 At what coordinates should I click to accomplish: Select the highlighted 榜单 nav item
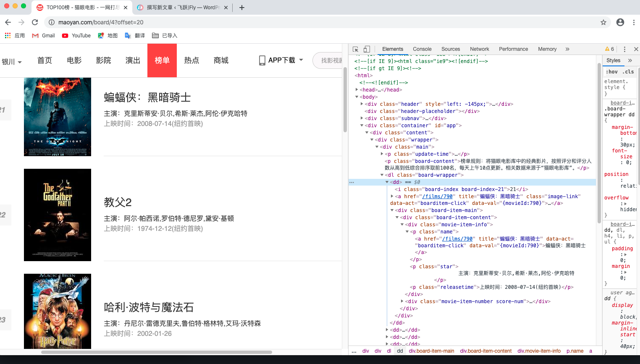[162, 60]
